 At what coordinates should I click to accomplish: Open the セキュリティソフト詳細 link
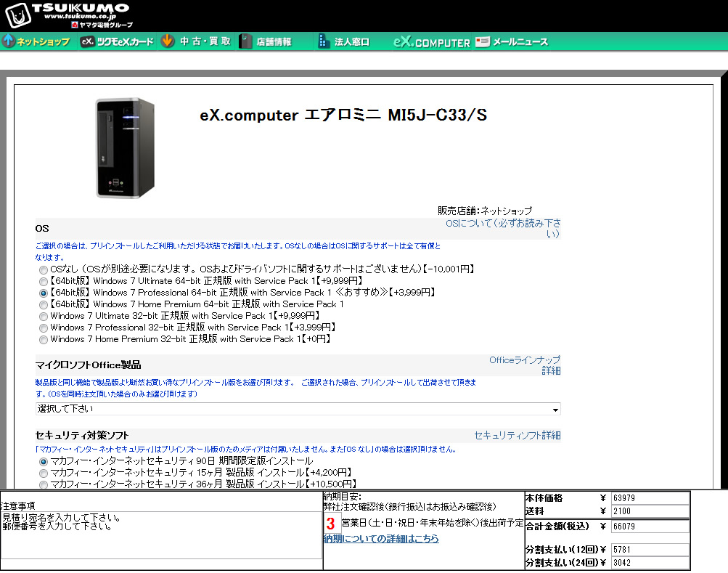coord(518,436)
